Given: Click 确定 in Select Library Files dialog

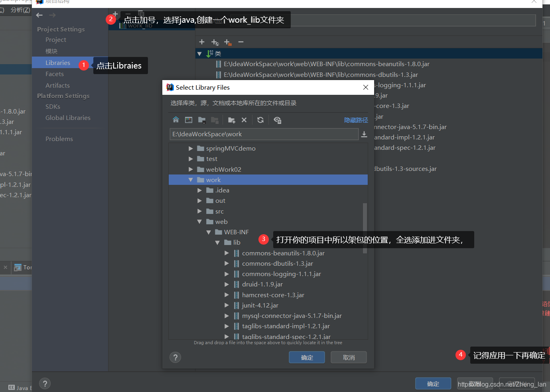Looking at the screenshot, I should pos(307,357).
